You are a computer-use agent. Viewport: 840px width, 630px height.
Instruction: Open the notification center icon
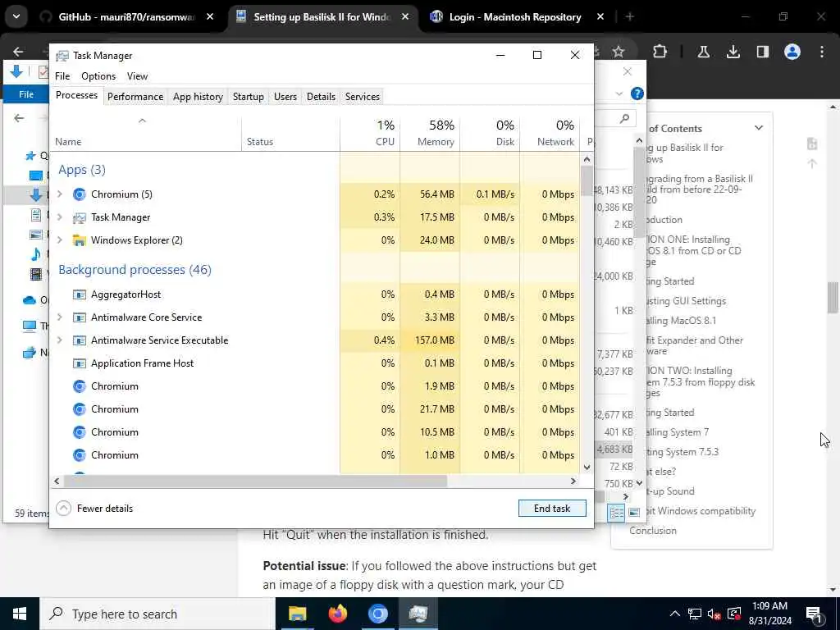point(814,614)
